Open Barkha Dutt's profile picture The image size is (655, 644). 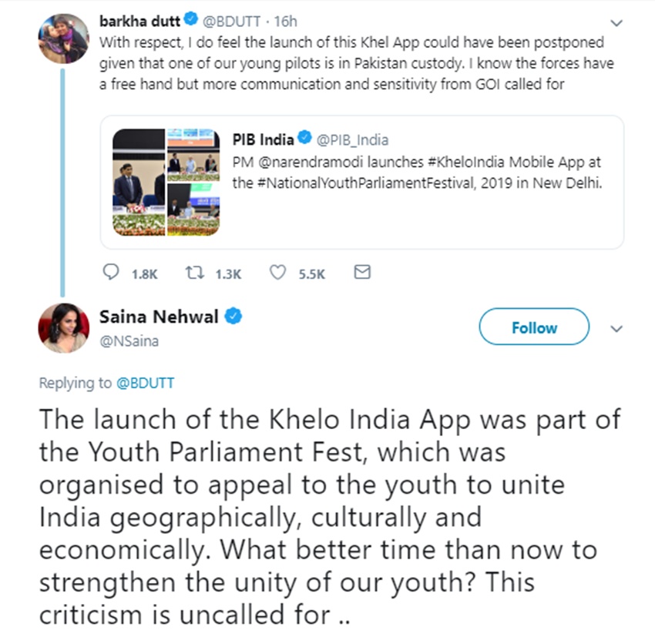63,38
